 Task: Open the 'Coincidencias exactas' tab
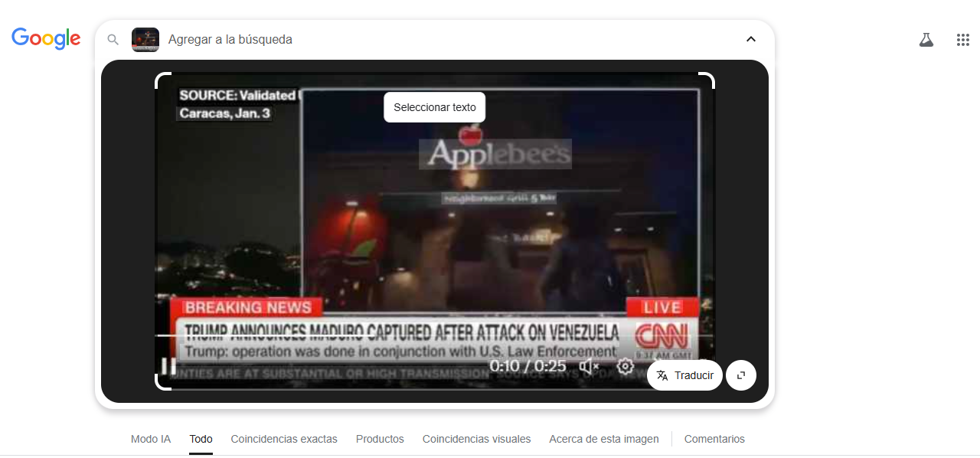click(284, 439)
